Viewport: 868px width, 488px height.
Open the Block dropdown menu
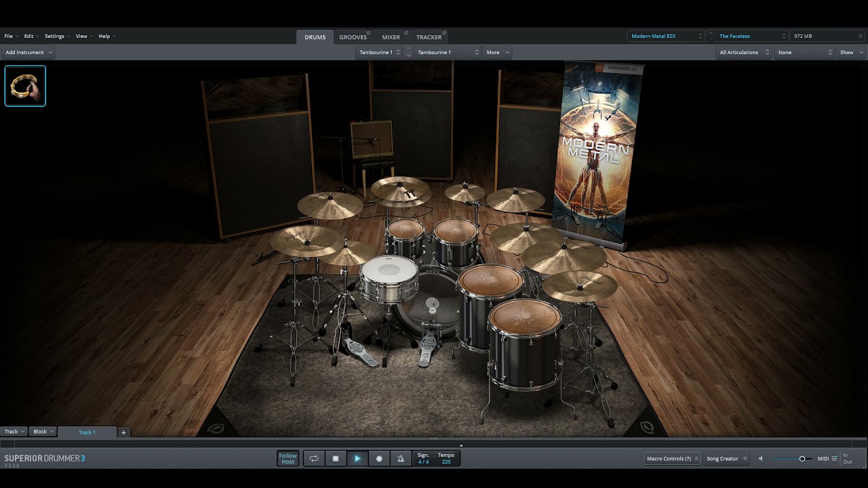43,432
